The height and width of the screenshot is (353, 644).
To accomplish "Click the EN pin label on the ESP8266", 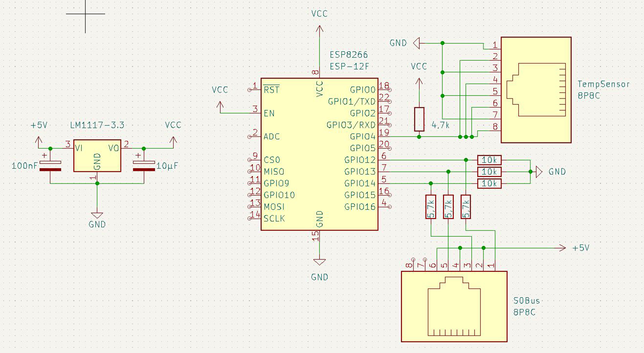I will coord(269,113).
